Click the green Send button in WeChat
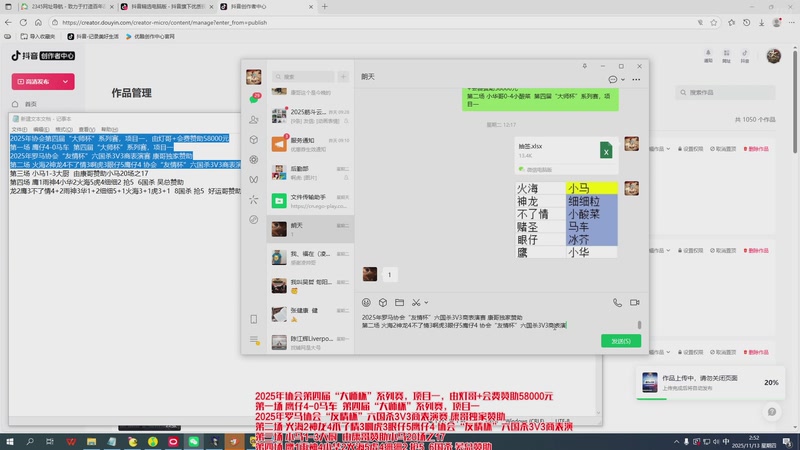800x450 pixels. click(x=621, y=341)
